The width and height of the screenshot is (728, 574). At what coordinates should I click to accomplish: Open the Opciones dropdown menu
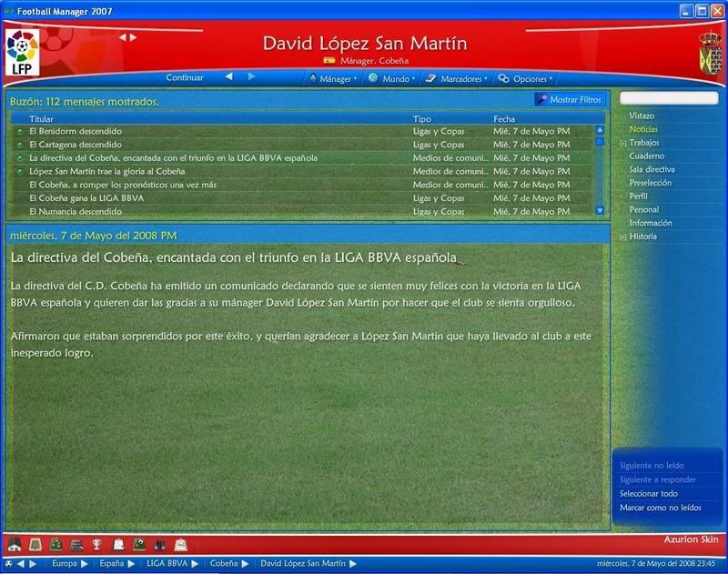(x=525, y=78)
